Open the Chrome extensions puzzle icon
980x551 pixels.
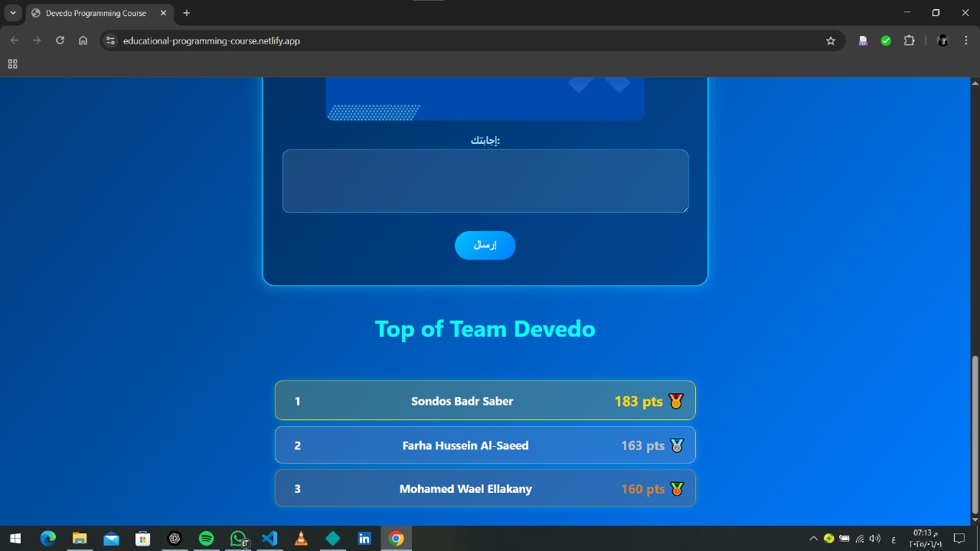coord(910,41)
